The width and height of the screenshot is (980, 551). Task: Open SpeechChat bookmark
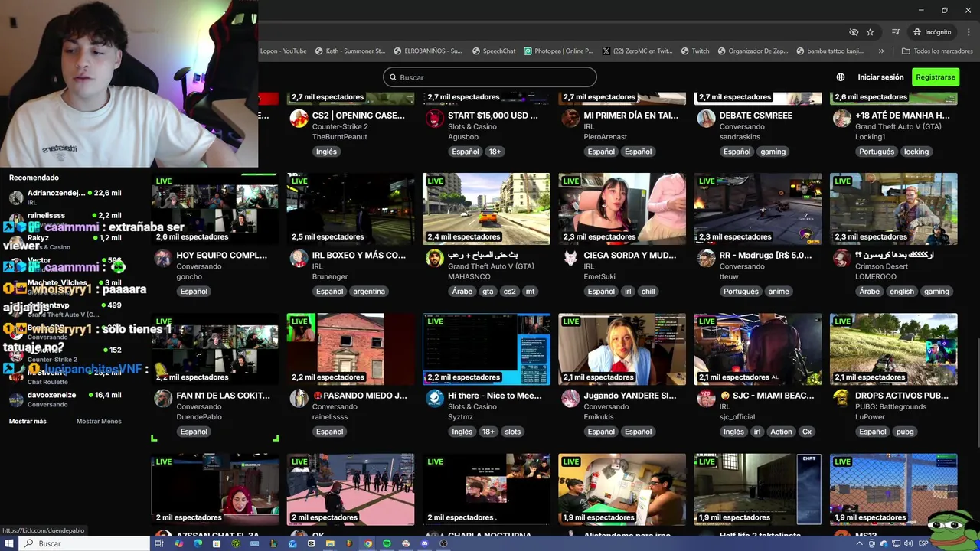(x=494, y=51)
